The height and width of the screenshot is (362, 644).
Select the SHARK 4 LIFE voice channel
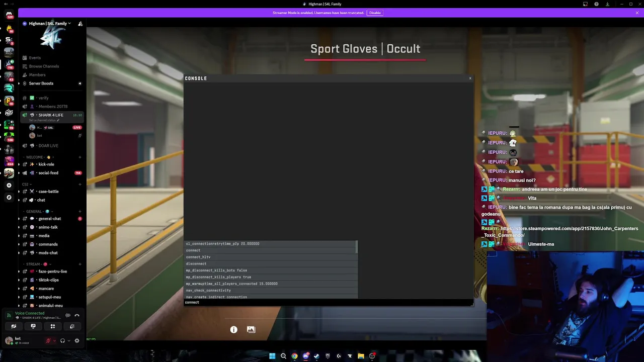tap(51, 115)
